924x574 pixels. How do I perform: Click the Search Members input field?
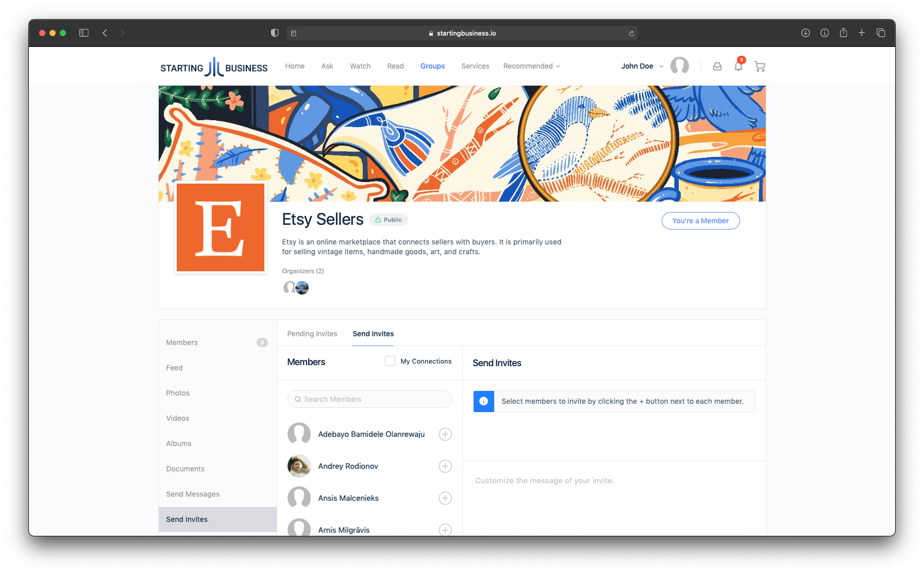tap(369, 399)
